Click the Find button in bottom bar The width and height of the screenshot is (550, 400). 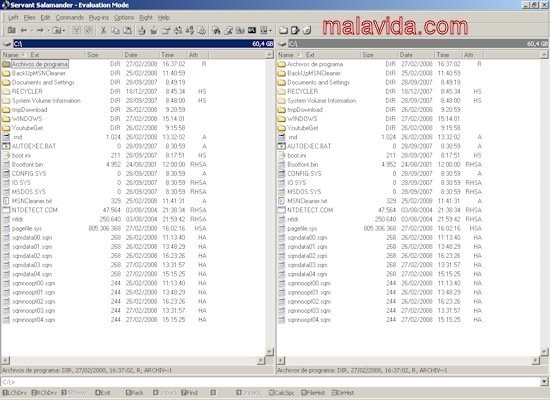click(x=189, y=393)
